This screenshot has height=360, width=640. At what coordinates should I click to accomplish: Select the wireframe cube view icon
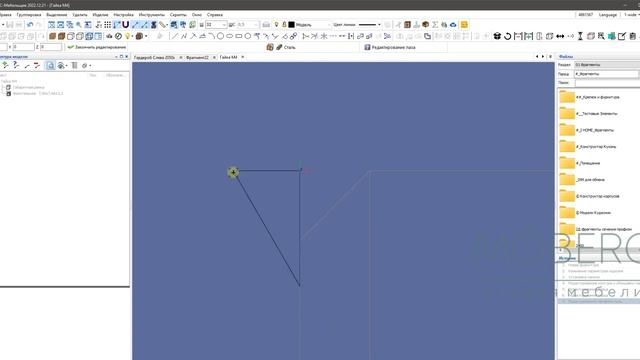point(71,36)
